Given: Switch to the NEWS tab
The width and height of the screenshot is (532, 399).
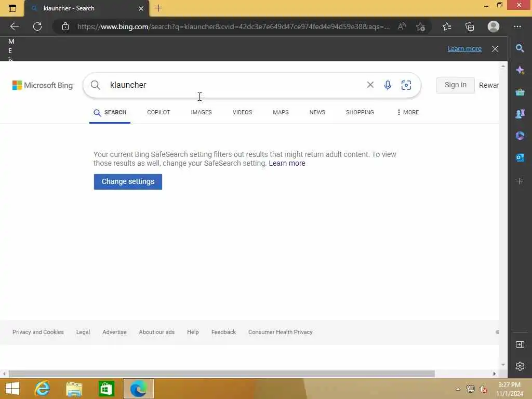Looking at the screenshot, I should coord(317,112).
